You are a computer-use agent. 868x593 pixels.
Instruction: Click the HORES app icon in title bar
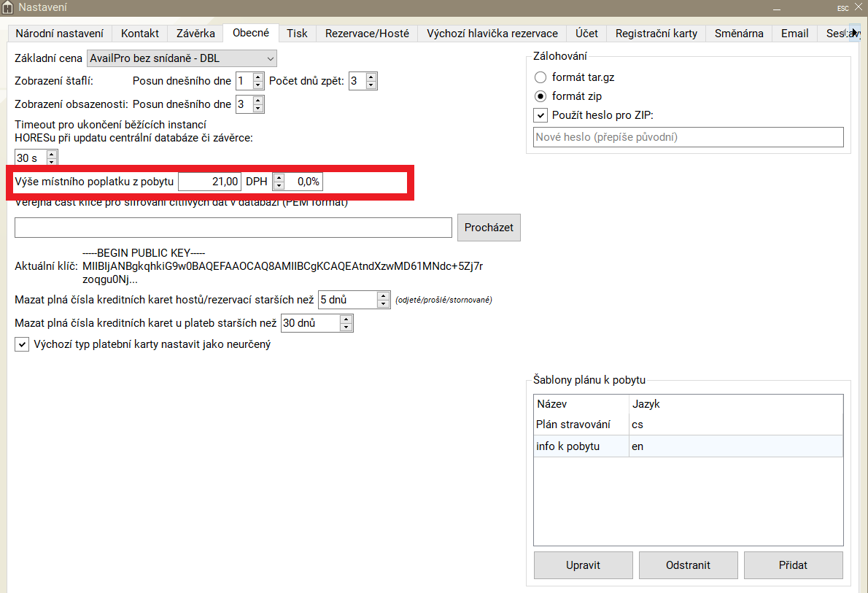8,7
